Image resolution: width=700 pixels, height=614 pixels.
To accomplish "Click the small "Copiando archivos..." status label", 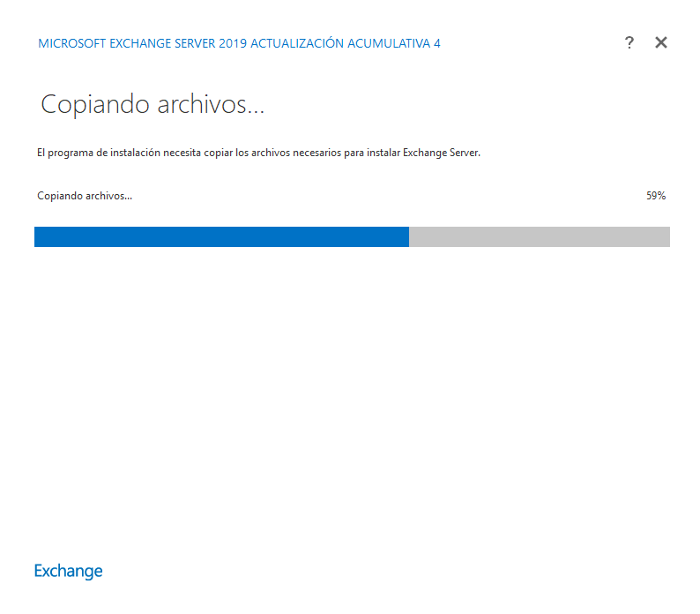I will pos(85,196).
